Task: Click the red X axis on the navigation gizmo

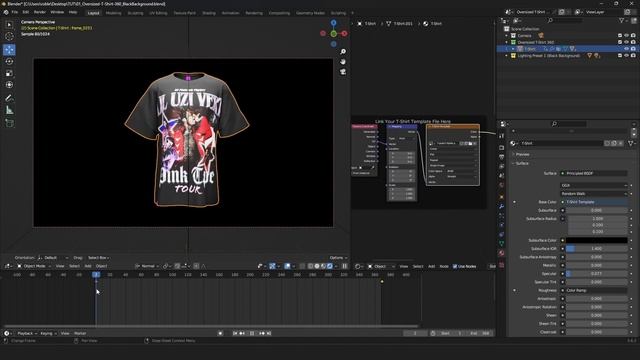Action: tap(344, 33)
